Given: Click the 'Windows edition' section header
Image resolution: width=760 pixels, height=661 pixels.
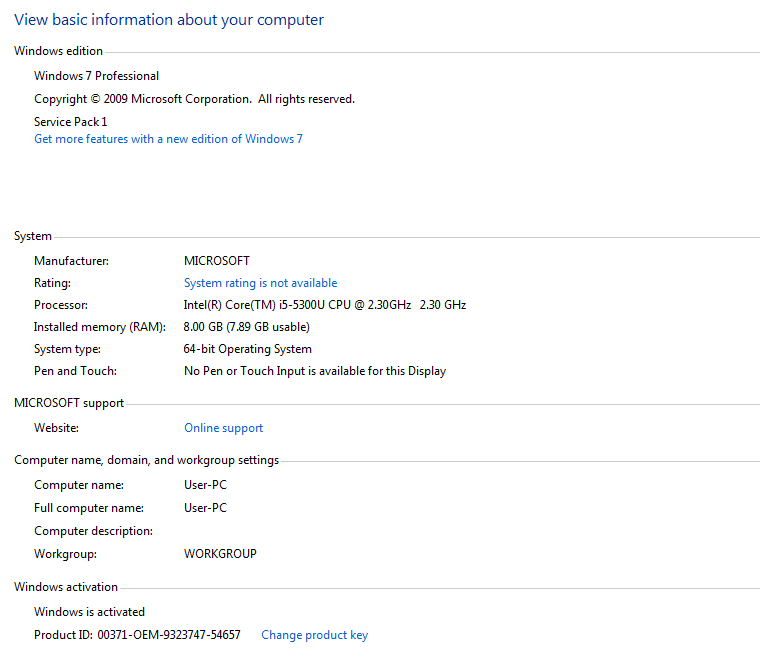Looking at the screenshot, I should click(58, 51).
